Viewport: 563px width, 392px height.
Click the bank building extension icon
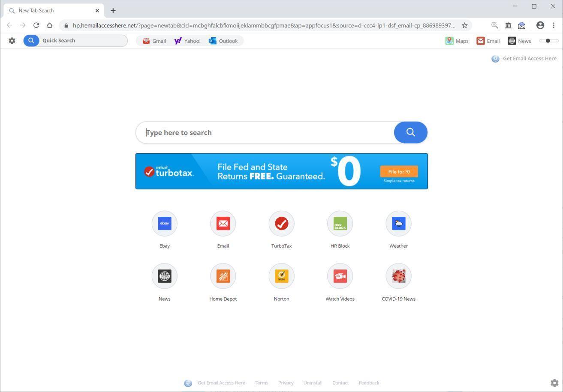[x=508, y=25]
